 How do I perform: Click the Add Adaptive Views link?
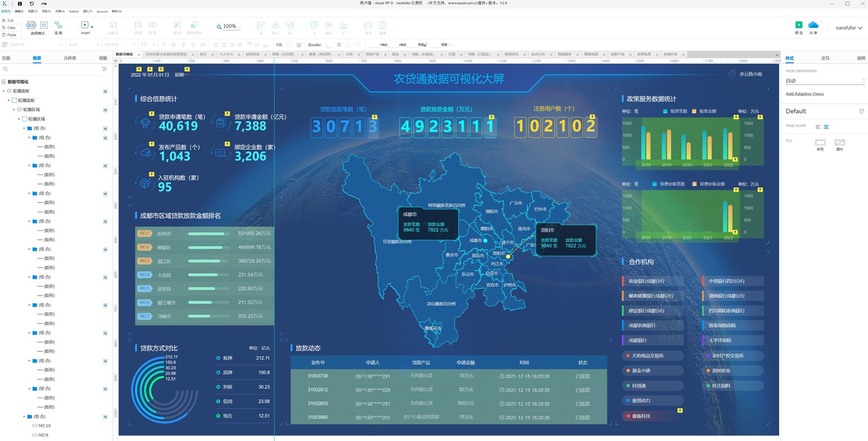[x=805, y=94]
